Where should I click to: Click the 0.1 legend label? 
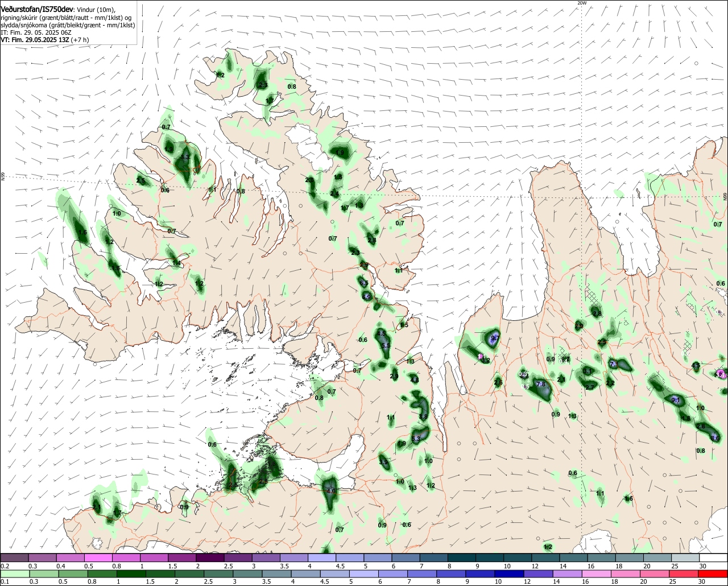click(x=5, y=581)
